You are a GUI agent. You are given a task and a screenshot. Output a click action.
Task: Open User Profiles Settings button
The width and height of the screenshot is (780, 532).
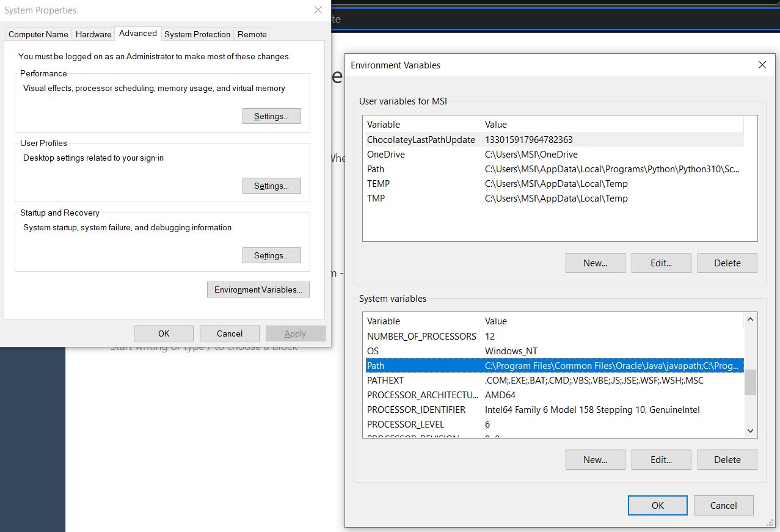click(x=272, y=186)
